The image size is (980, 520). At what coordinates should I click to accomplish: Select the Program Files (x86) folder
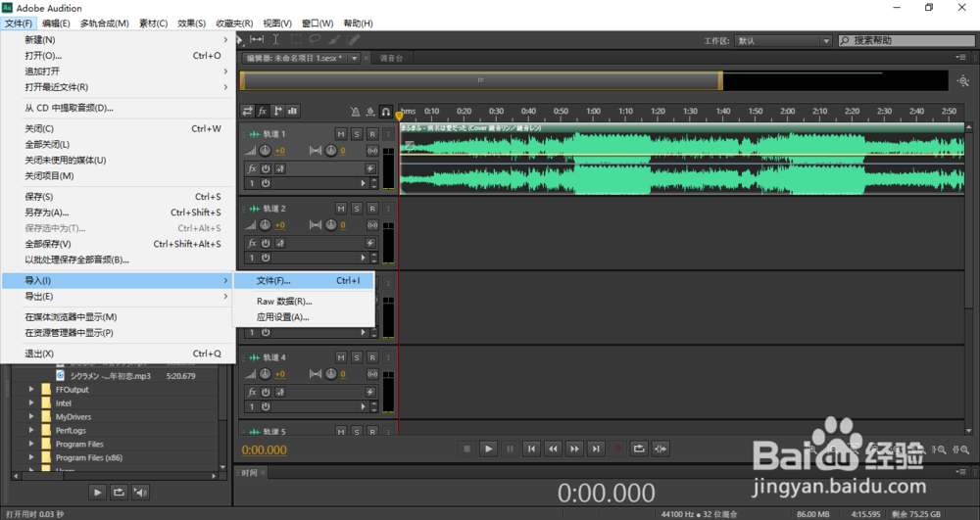click(89, 457)
